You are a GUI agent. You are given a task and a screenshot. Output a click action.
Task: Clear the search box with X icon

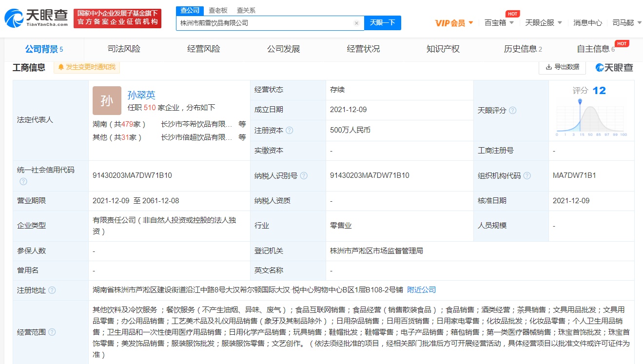click(x=356, y=23)
